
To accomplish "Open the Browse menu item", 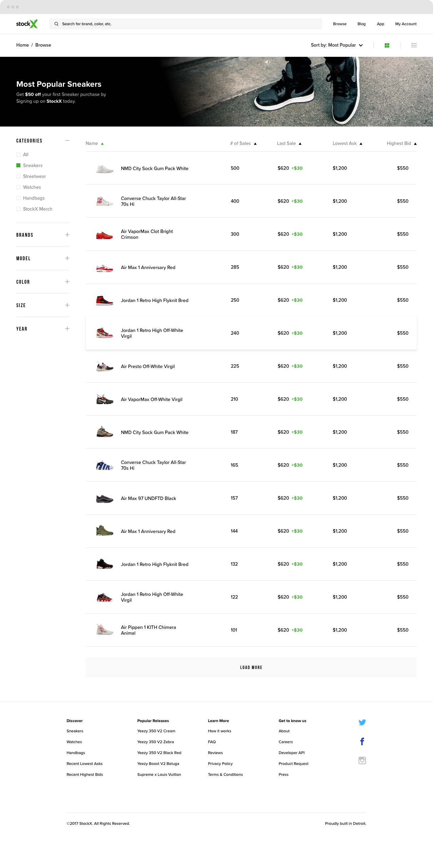I will [x=340, y=24].
